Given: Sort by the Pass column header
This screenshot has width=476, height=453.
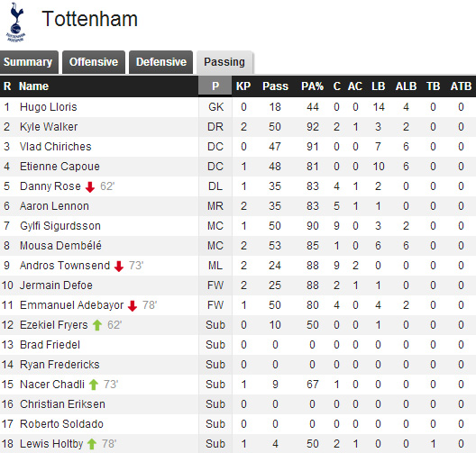Looking at the screenshot, I should click(275, 86).
